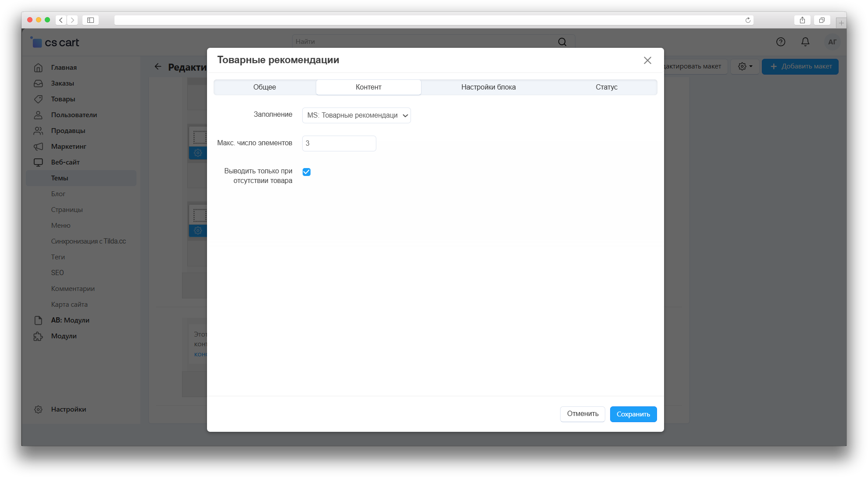The width and height of the screenshot is (868, 477).
Task: Click the Orders inbox icon in sidebar
Action: coord(38,83)
